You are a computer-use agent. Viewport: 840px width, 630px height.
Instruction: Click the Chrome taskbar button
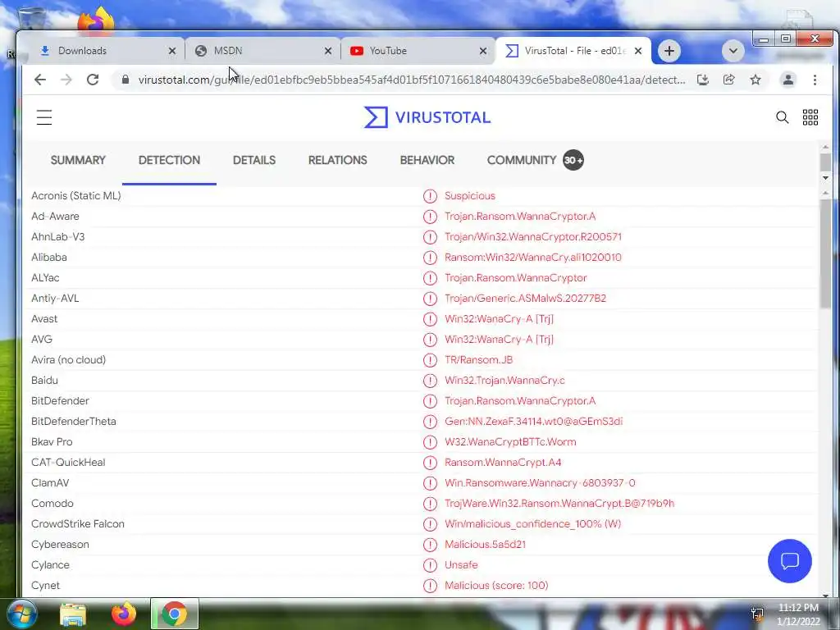[x=175, y=614]
